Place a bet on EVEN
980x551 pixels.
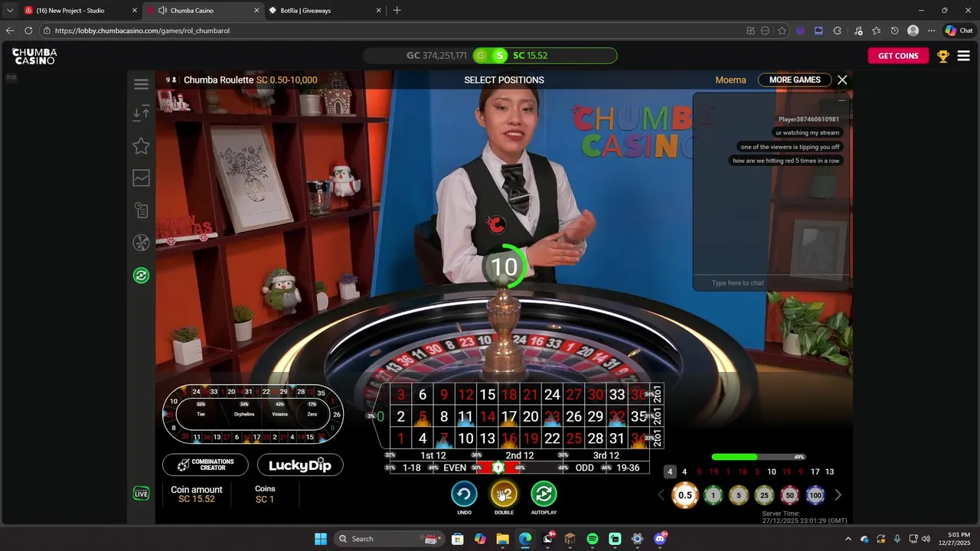455,468
